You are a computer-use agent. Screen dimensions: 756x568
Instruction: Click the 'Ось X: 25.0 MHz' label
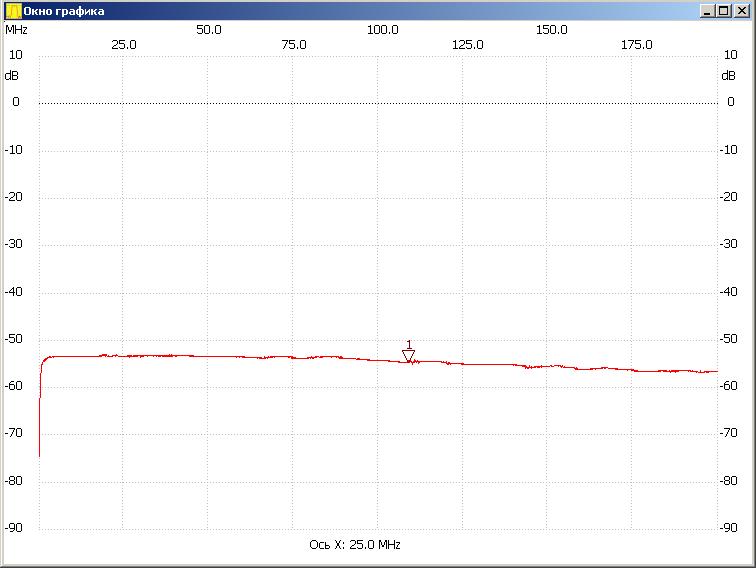(355, 544)
